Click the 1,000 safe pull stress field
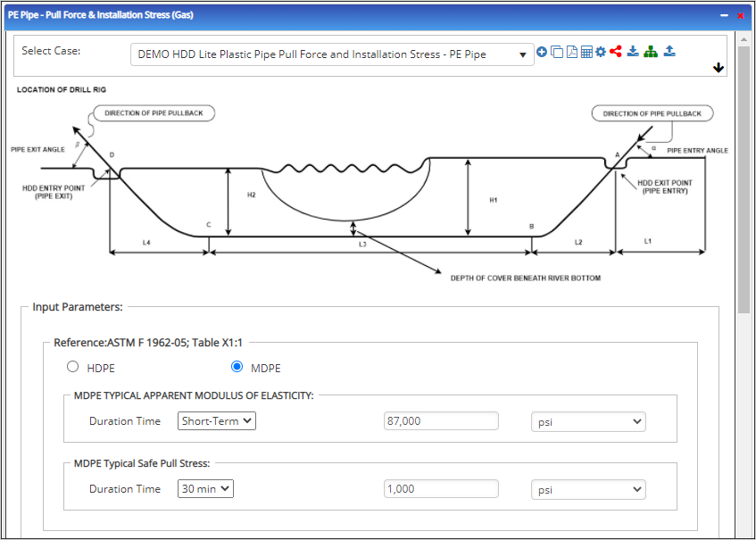This screenshot has height=540, width=756. [441, 489]
